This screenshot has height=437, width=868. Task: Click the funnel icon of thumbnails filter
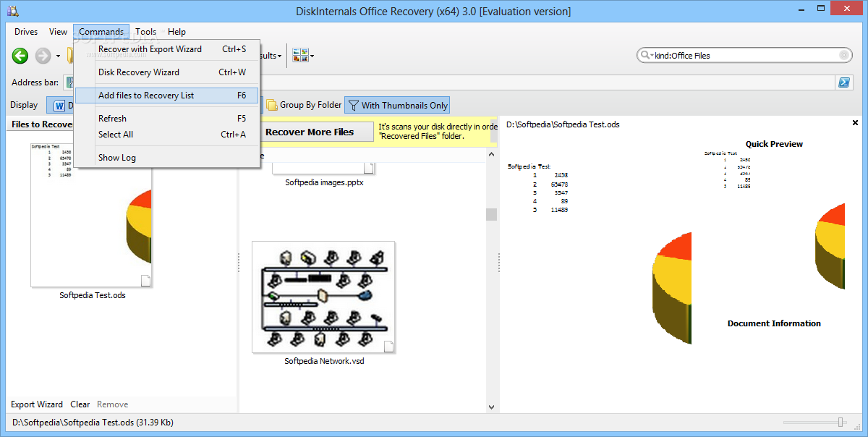pyautogui.click(x=353, y=106)
